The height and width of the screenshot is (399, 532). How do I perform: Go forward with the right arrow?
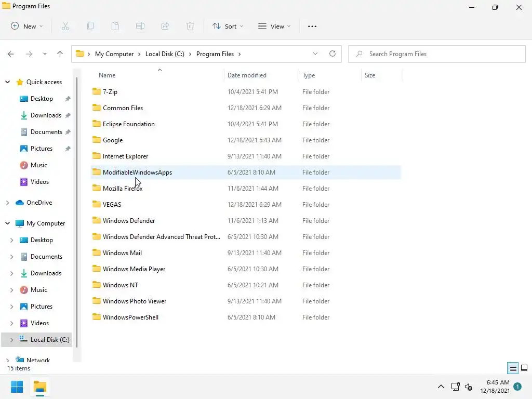29,54
